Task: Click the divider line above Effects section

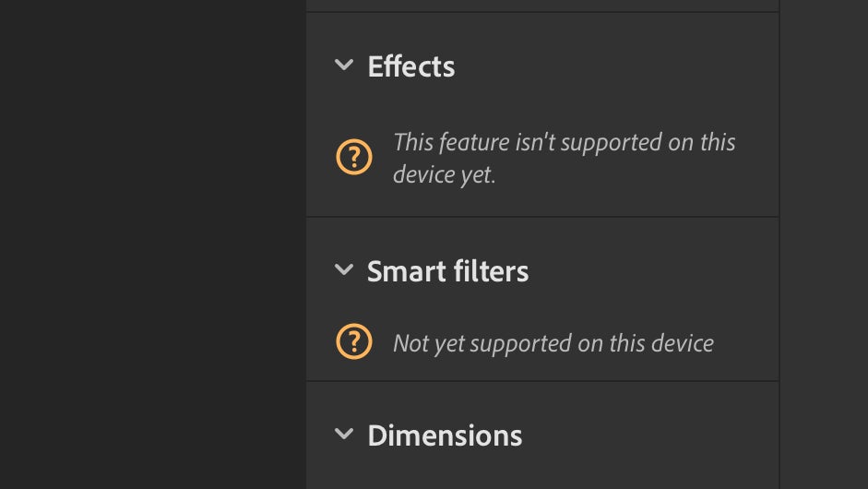Action: coord(542,12)
